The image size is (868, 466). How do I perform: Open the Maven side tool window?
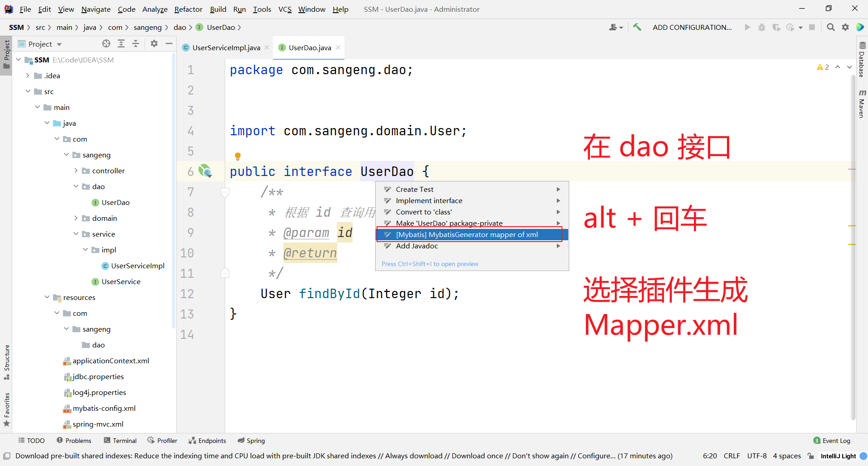862,104
